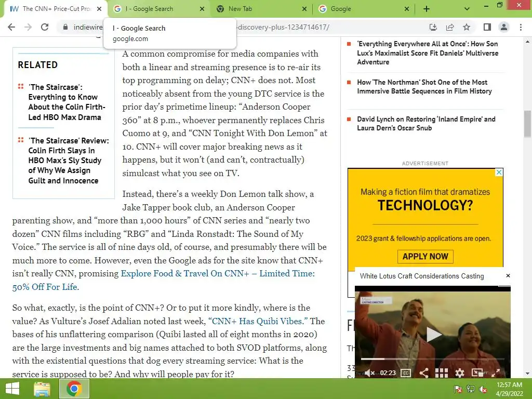The height and width of the screenshot is (399, 532).
Task: Click Chrome icon in the taskbar
Action: coord(74,389)
